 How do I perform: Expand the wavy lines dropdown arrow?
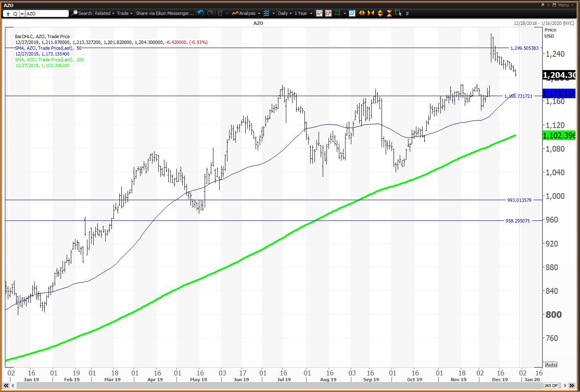pyautogui.click(x=273, y=14)
